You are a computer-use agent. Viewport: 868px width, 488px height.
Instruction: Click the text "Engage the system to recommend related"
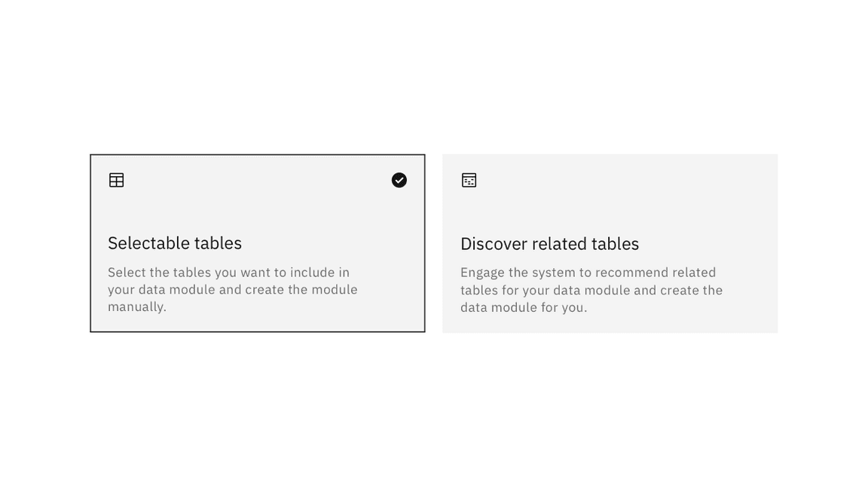tap(588, 272)
